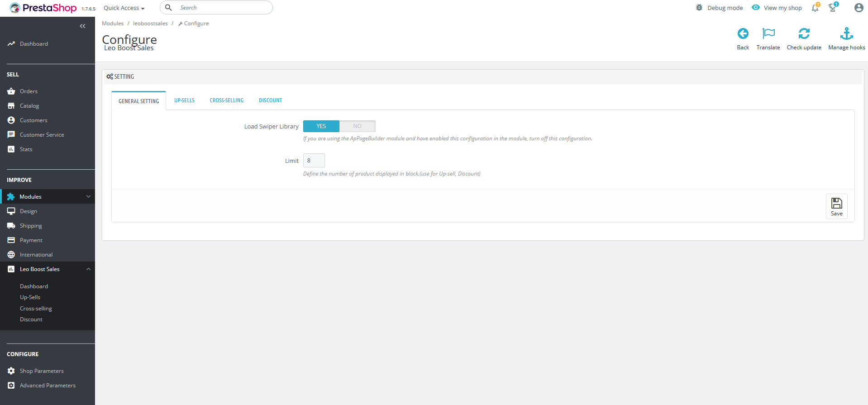Click the Modules puzzle icon
Viewport: 868px width, 405px height.
[11, 197]
